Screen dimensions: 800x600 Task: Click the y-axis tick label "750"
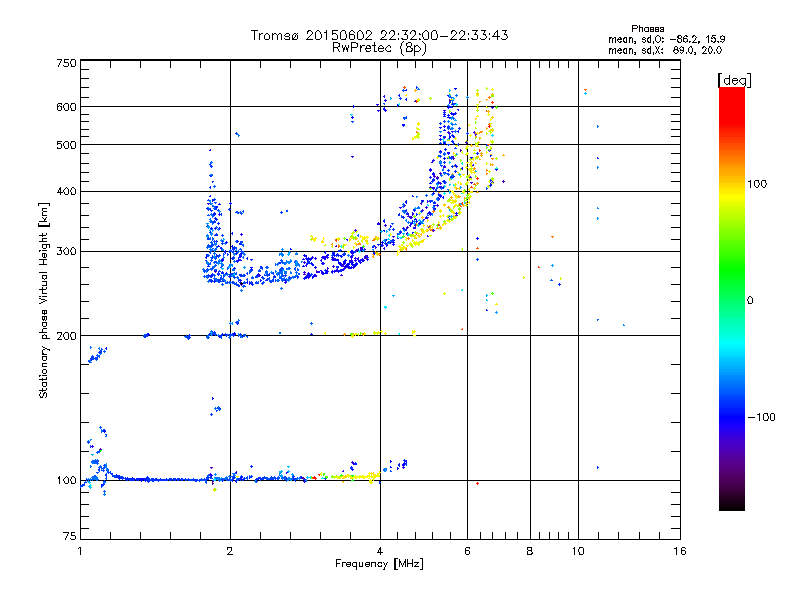pyautogui.click(x=66, y=63)
